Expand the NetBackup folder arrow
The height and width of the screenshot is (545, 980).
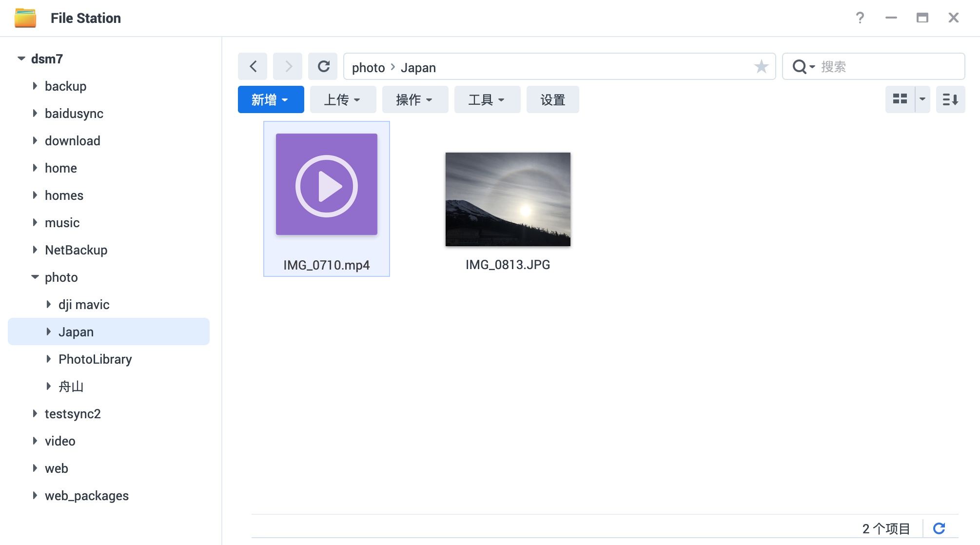[x=35, y=250]
